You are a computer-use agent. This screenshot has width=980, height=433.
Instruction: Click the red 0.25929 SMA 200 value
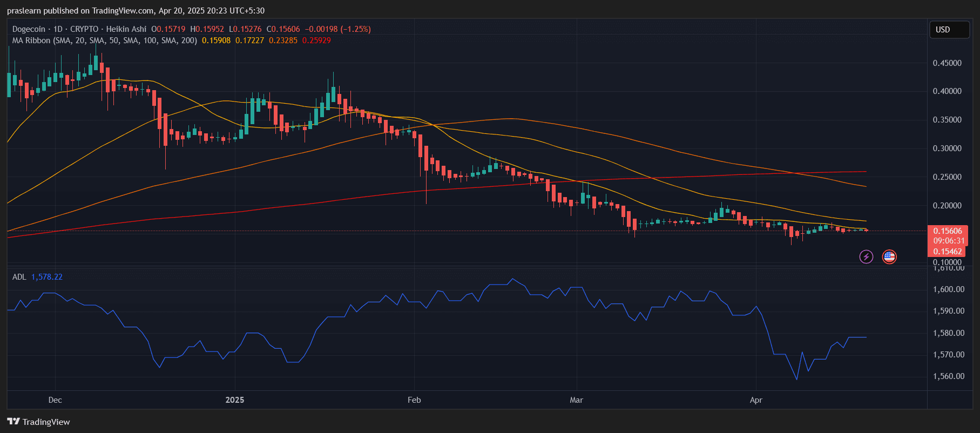click(316, 40)
